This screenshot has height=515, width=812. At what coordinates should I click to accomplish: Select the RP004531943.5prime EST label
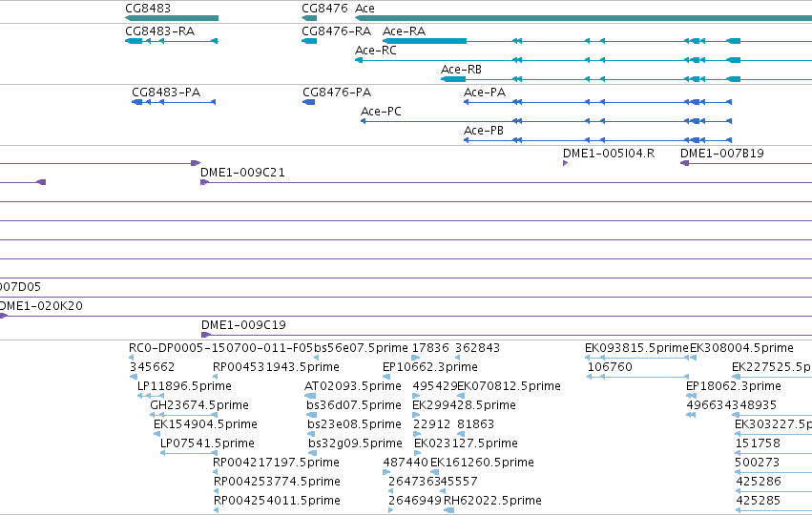point(276,367)
